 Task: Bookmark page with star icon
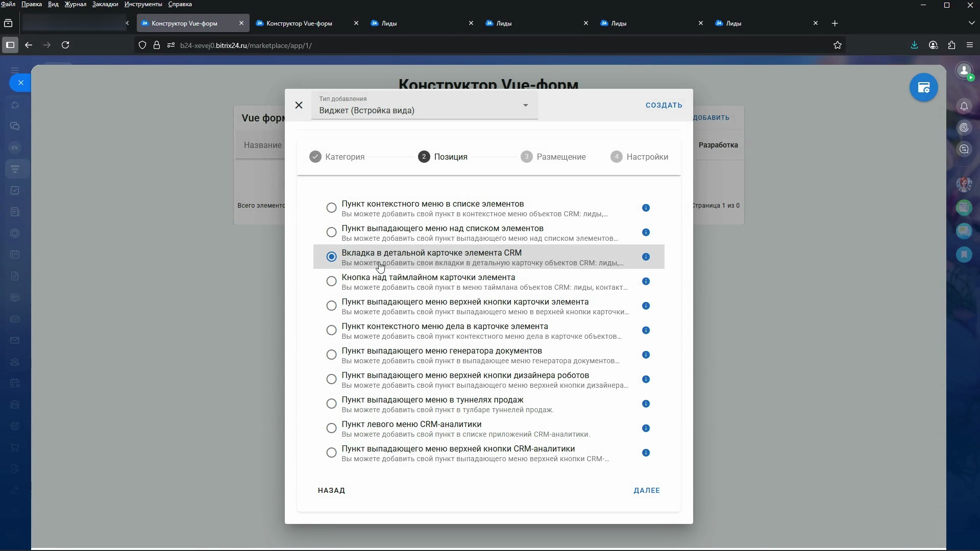(838, 45)
